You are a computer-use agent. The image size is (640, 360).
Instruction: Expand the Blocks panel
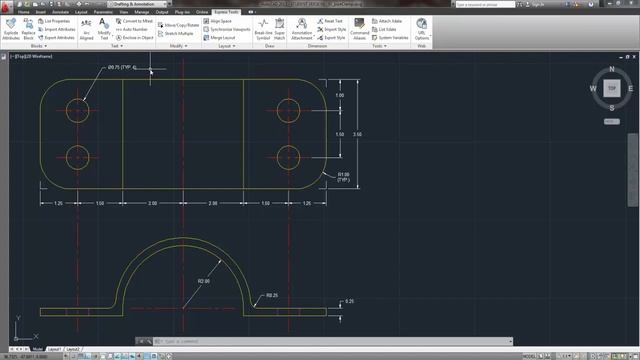coord(39,46)
